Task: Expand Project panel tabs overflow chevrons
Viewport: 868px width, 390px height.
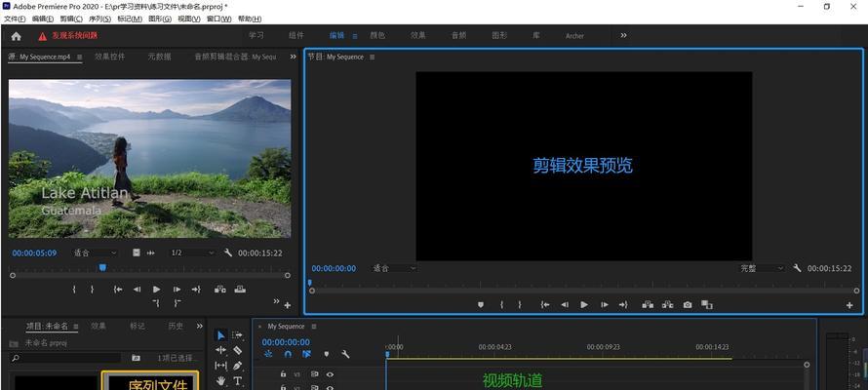Action: pos(200,327)
